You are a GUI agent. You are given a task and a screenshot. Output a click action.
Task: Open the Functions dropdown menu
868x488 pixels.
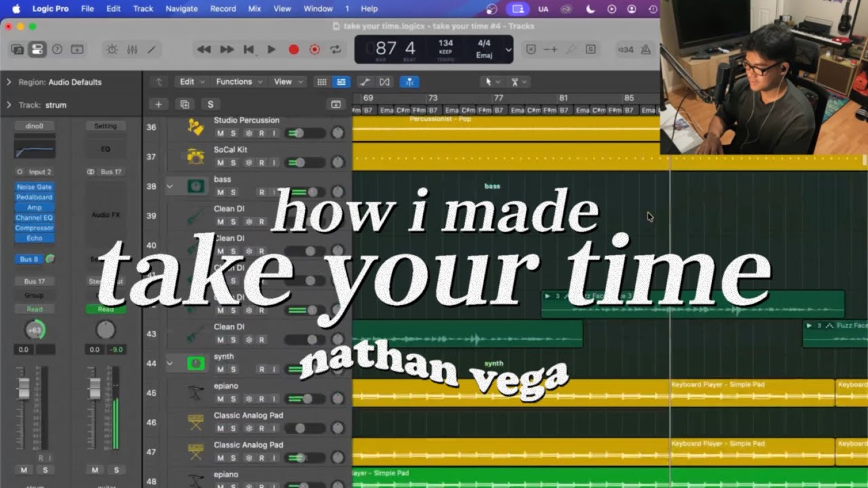coord(239,82)
